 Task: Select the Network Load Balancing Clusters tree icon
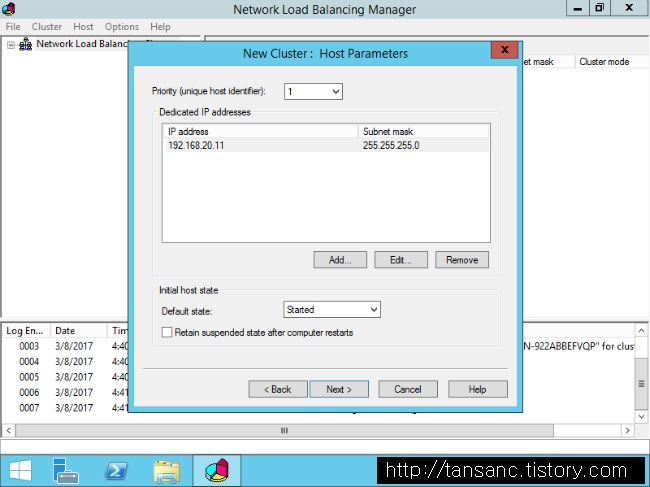(26, 44)
